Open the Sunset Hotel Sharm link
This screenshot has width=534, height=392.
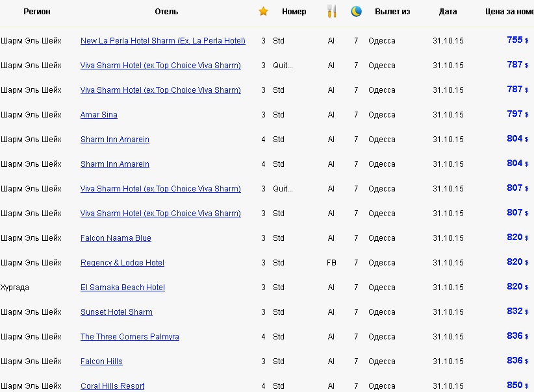(x=116, y=312)
